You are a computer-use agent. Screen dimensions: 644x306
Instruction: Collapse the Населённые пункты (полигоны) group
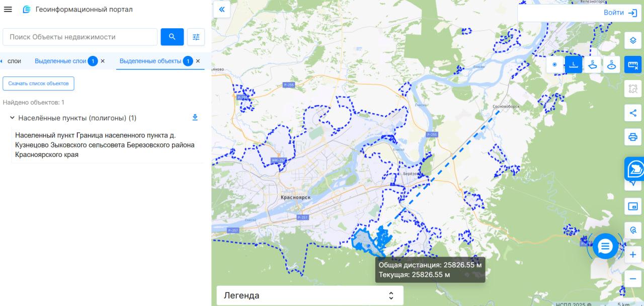(12, 118)
